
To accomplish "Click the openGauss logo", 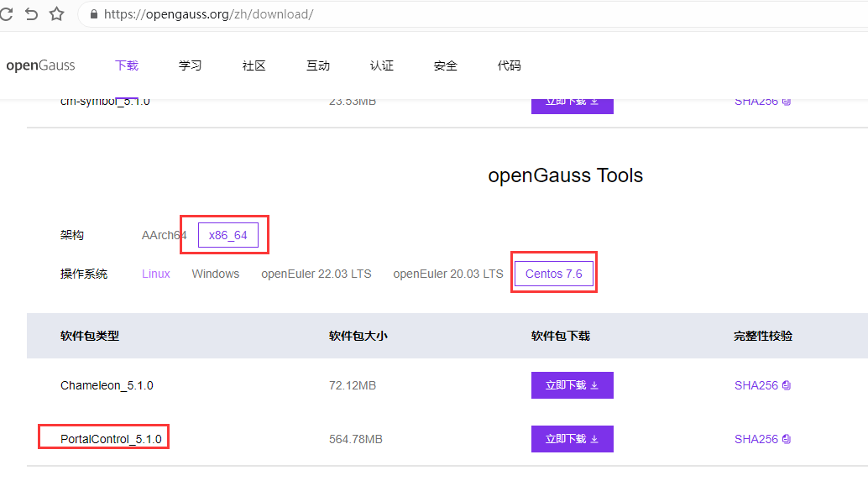I will 40,65.
